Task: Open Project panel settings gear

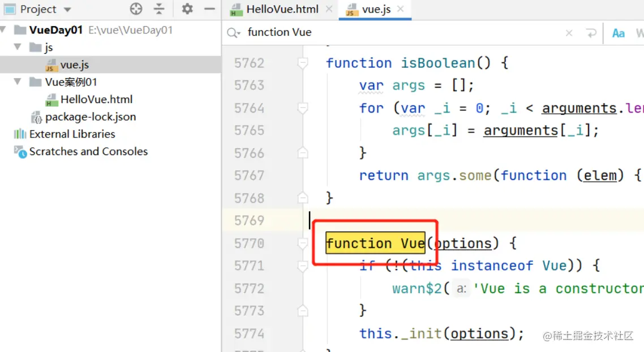Action: click(187, 8)
